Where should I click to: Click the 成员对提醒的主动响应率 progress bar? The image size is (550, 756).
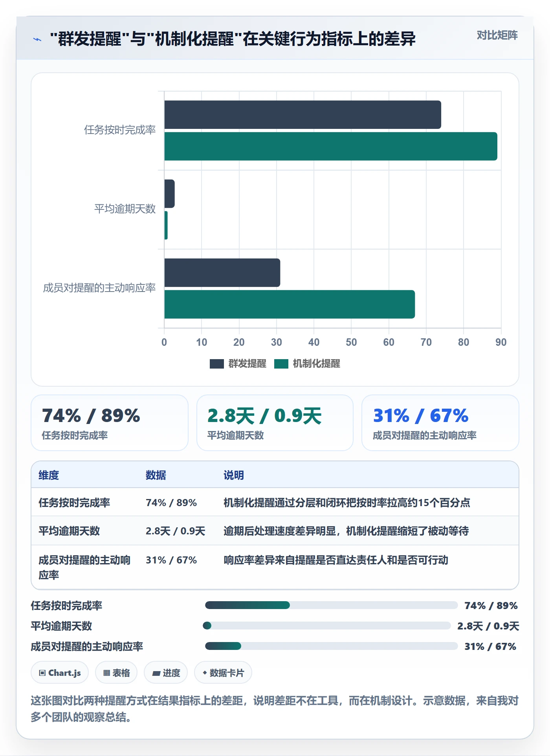(x=331, y=646)
